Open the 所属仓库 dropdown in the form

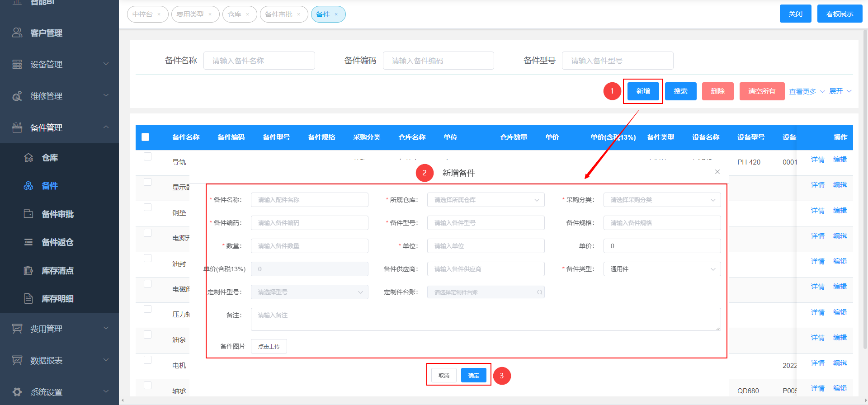point(486,200)
